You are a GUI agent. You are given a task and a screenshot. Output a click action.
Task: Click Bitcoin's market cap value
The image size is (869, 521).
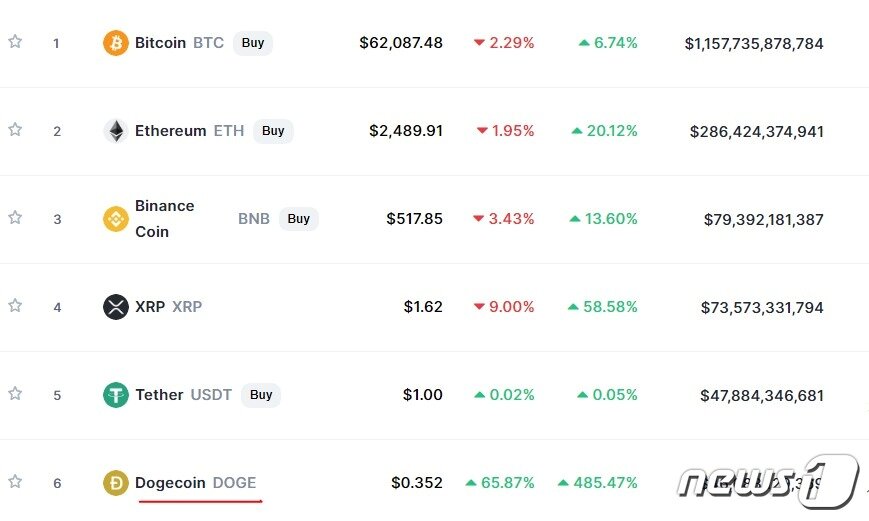coord(754,44)
